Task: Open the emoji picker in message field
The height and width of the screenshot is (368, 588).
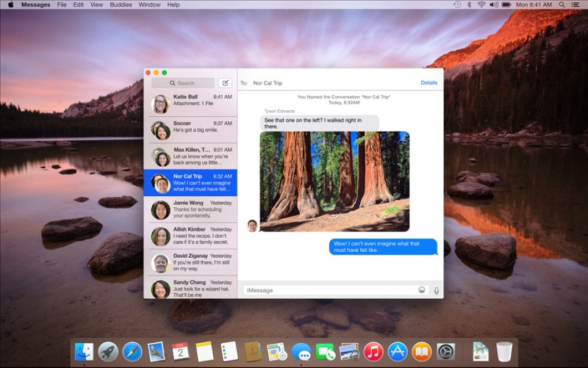Action: tap(422, 290)
